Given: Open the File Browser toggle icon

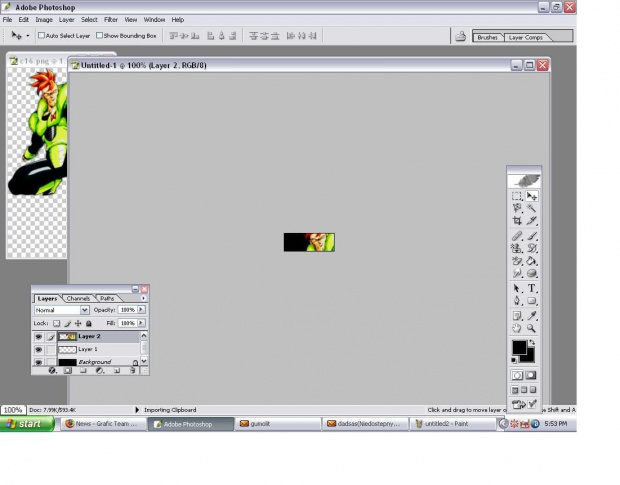Looking at the screenshot, I should pyautogui.click(x=460, y=36).
